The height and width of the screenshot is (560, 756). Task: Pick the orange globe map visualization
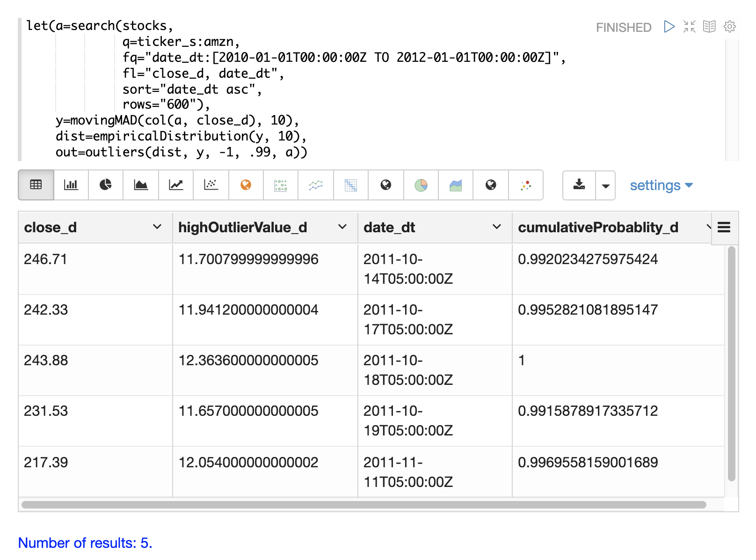tap(246, 185)
